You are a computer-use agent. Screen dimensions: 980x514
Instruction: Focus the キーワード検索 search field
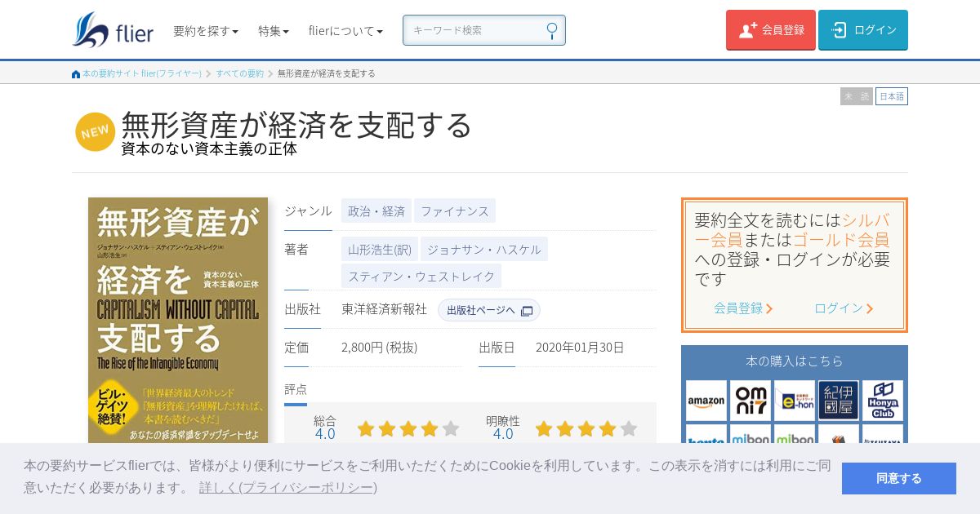pyautogui.click(x=484, y=30)
